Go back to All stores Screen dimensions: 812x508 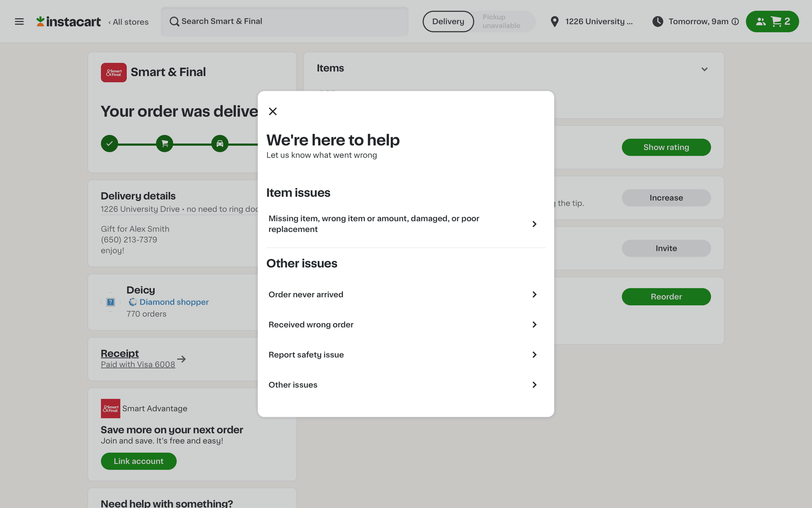(129, 22)
